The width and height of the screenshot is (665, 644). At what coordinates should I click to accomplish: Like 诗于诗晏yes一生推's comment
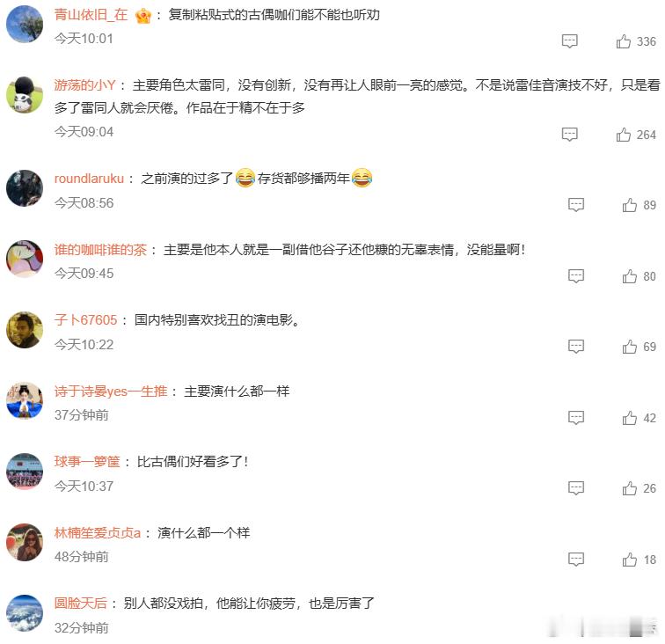point(630,418)
